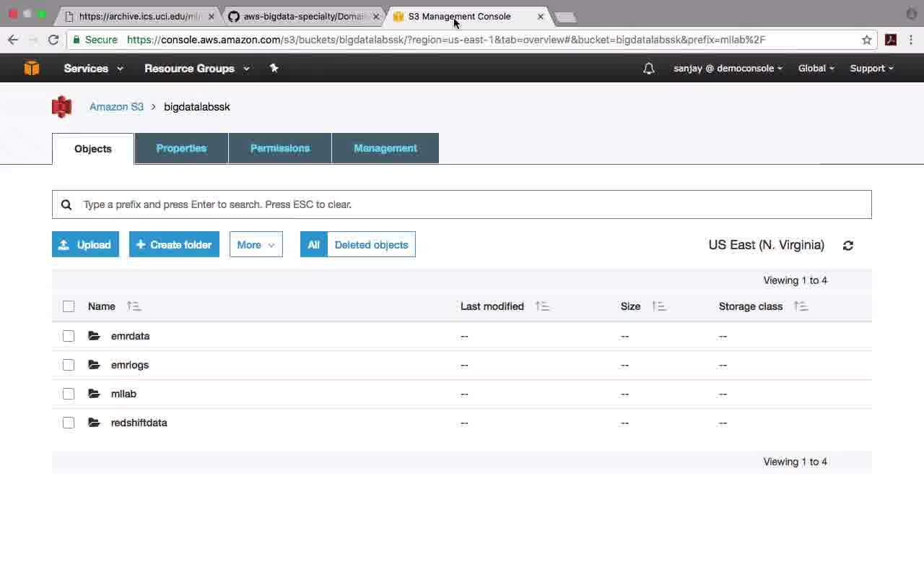This screenshot has width=924, height=578.
Task: Switch to the Permissions tab
Action: (x=280, y=148)
